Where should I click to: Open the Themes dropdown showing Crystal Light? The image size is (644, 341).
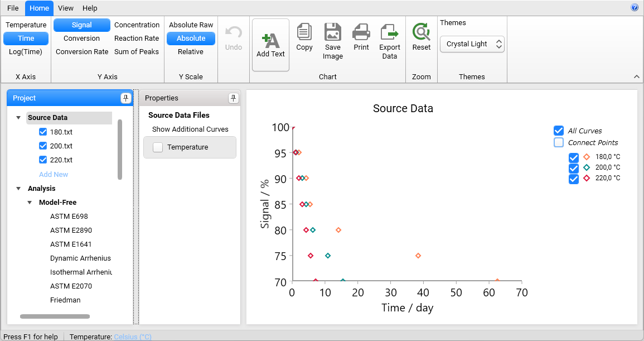coord(472,44)
